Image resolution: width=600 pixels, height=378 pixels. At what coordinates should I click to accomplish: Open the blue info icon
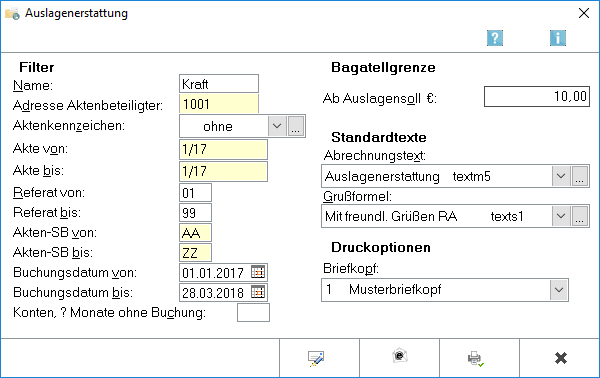pos(558,38)
